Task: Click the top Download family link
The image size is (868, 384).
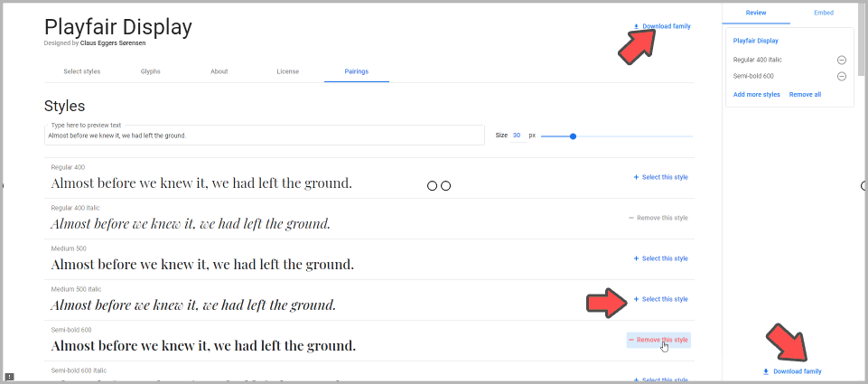Action: tap(662, 26)
